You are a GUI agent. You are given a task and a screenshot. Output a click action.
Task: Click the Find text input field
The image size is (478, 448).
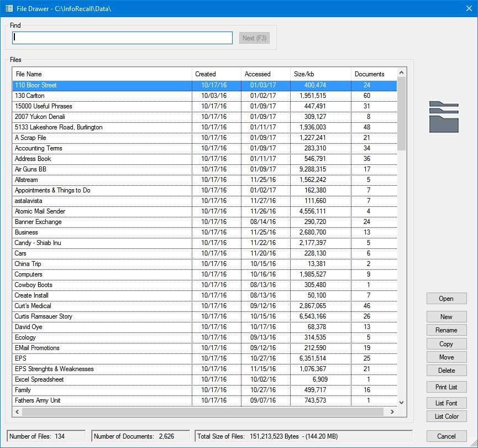coord(122,38)
